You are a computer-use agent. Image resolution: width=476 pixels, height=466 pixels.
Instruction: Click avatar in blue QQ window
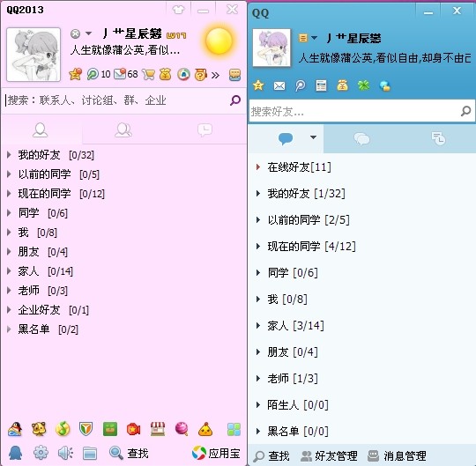click(x=271, y=48)
